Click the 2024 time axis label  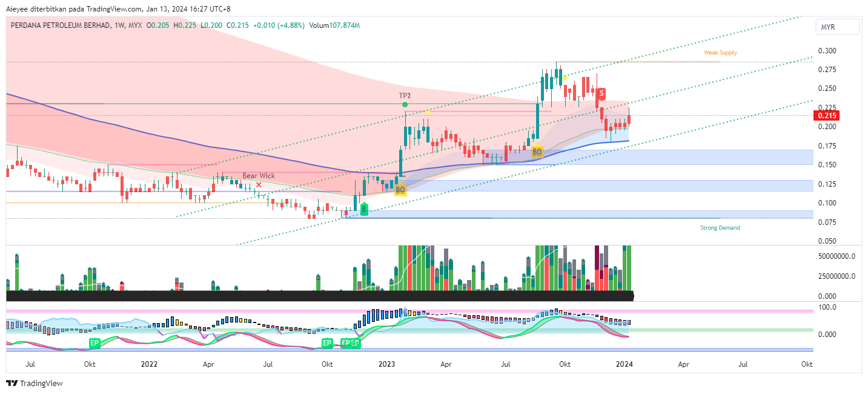pyautogui.click(x=624, y=364)
